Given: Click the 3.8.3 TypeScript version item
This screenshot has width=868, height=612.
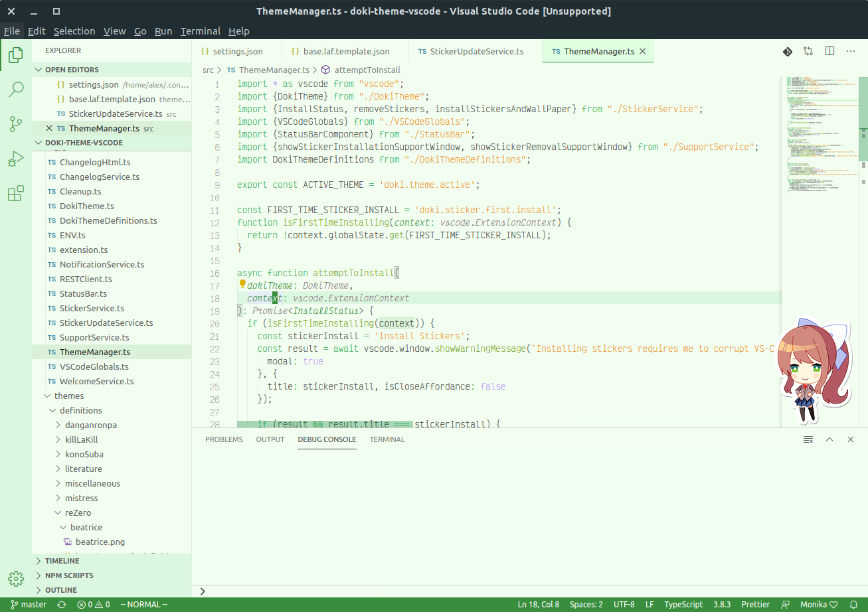Looking at the screenshot, I should click(722, 605).
